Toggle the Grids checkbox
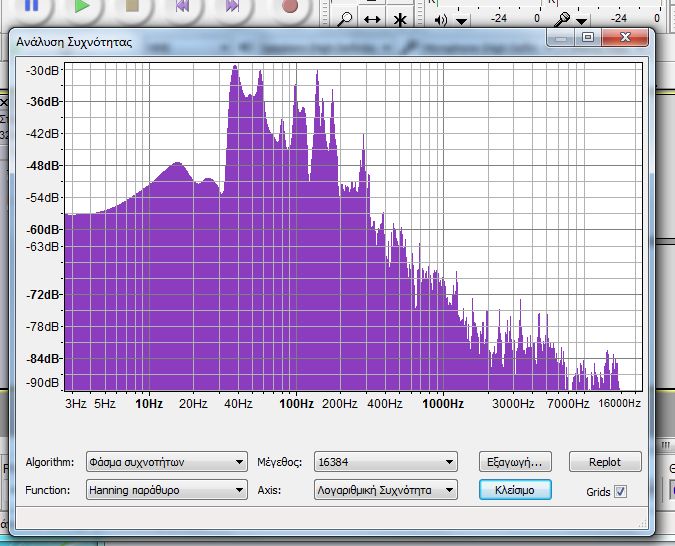Viewport: 675px width, 546px height. pyautogui.click(x=620, y=491)
